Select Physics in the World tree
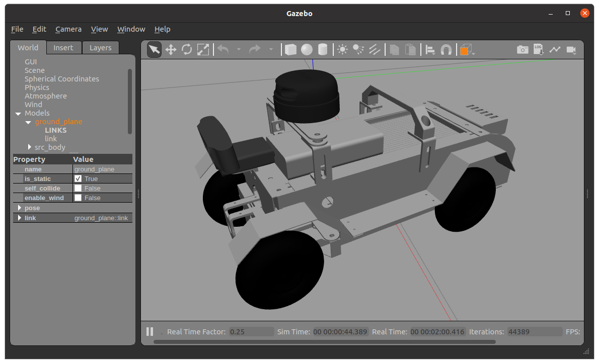Image resolution: width=599 pixels, height=364 pixels. click(x=37, y=87)
